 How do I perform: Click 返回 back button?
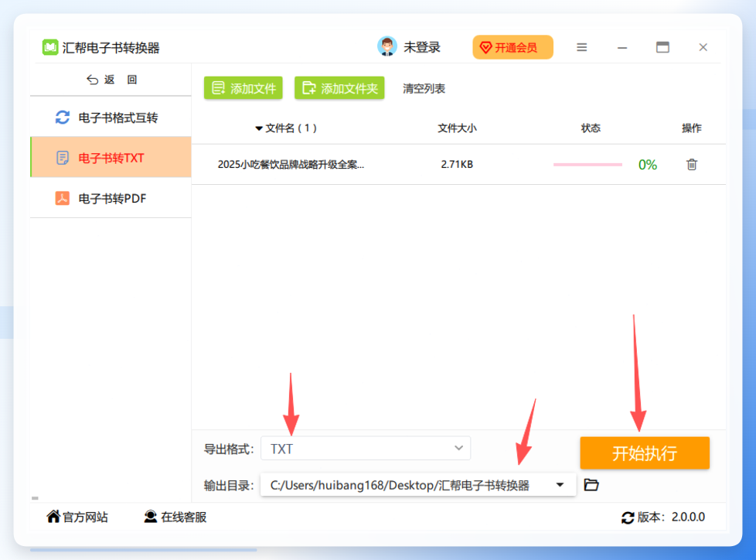coord(112,80)
